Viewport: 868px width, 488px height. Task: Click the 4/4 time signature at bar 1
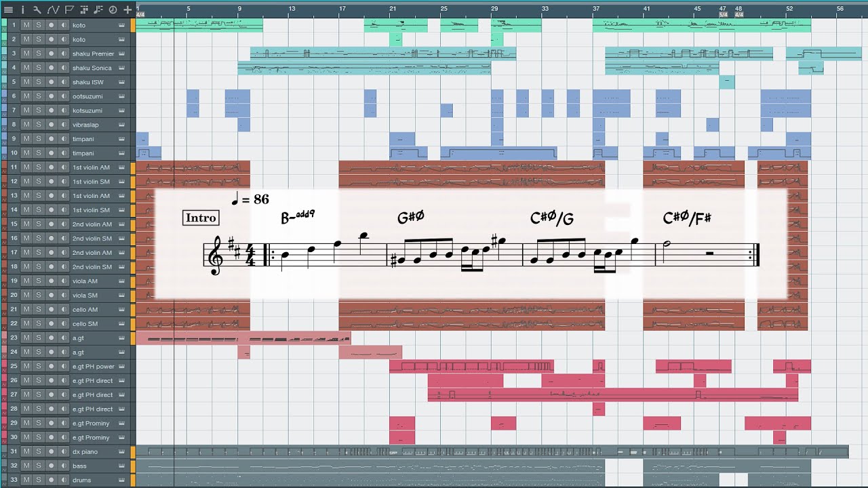tap(140, 14)
